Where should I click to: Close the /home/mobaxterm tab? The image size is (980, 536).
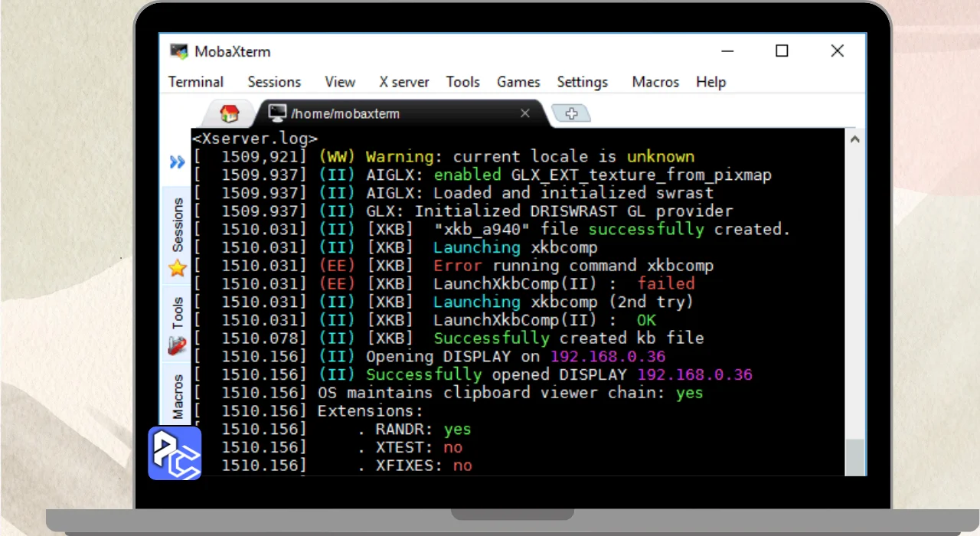pyautogui.click(x=525, y=113)
